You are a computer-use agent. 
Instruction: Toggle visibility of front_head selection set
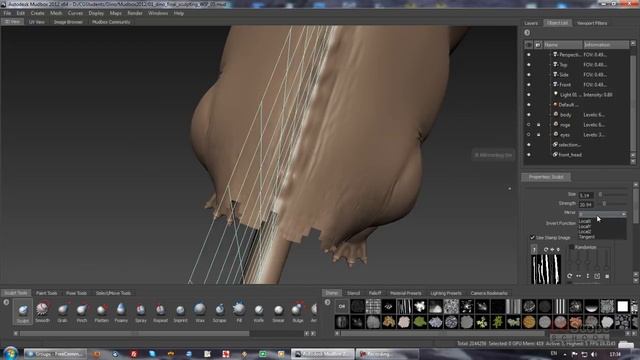pos(529,155)
